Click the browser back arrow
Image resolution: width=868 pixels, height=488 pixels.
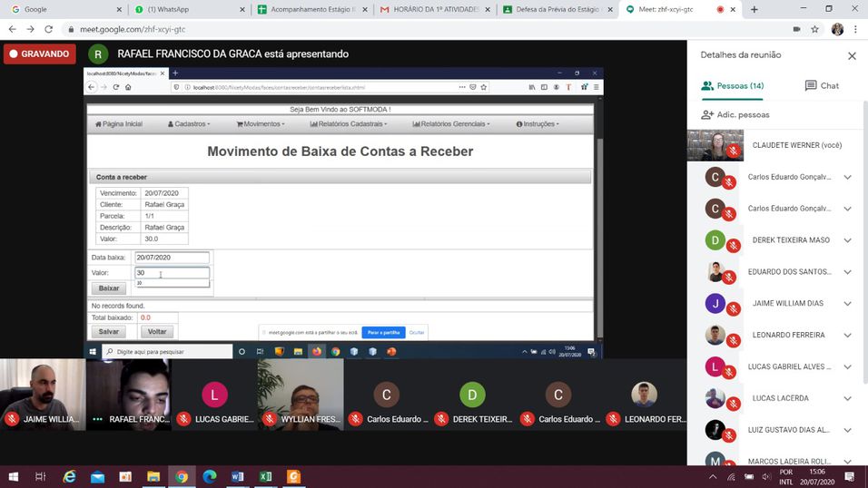click(x=13, y=29)
